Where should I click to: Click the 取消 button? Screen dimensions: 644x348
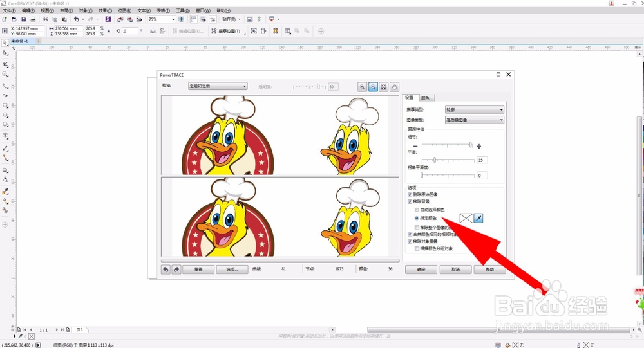coord(455,270)
